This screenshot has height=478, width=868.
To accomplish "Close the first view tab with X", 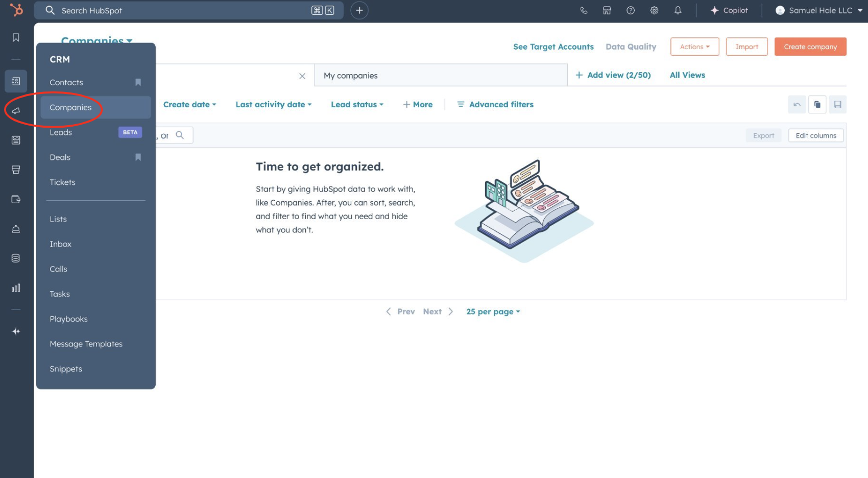I will 302,76.
